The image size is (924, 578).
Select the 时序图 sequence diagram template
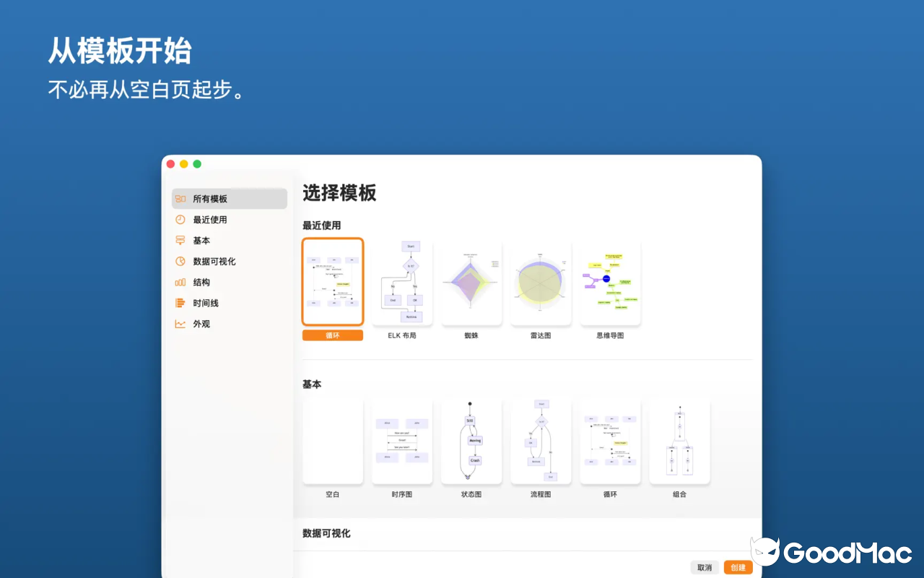click(x=402, y=441)
